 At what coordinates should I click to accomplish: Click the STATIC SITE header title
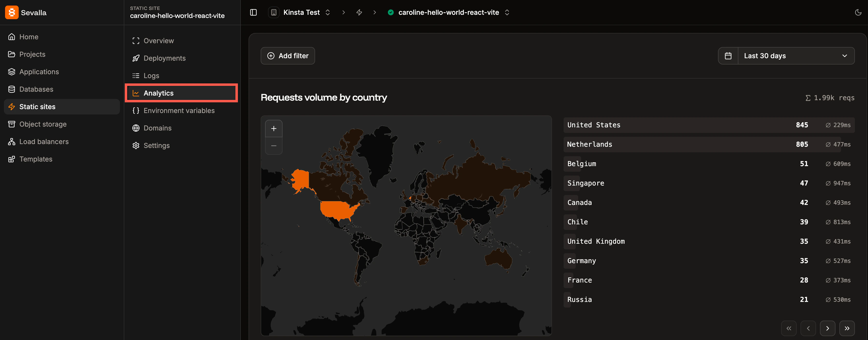click(x=145, y=8)
